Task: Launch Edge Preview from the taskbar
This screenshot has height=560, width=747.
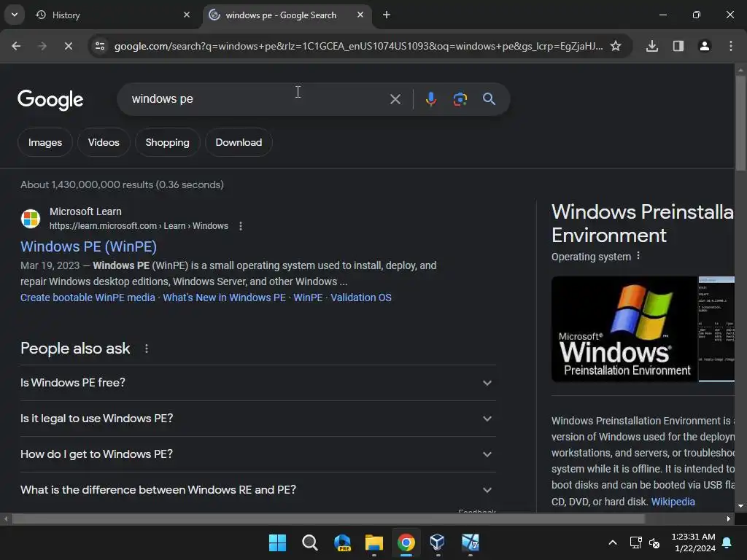Action: [x=342, y=542]
